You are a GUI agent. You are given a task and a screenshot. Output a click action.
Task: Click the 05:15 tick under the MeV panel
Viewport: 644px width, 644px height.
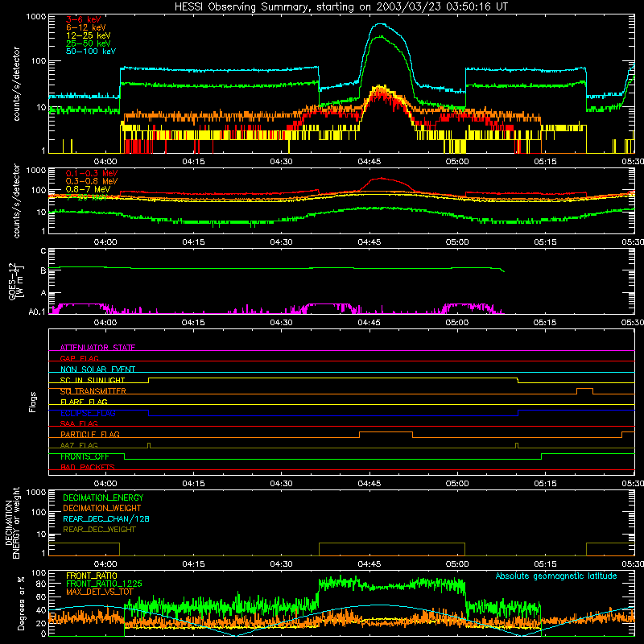(545, 242)
